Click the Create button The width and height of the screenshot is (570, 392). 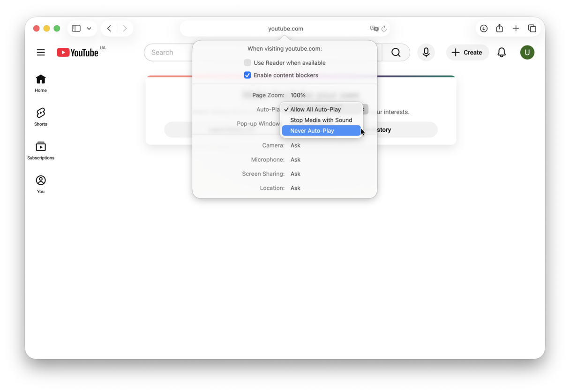467,53
